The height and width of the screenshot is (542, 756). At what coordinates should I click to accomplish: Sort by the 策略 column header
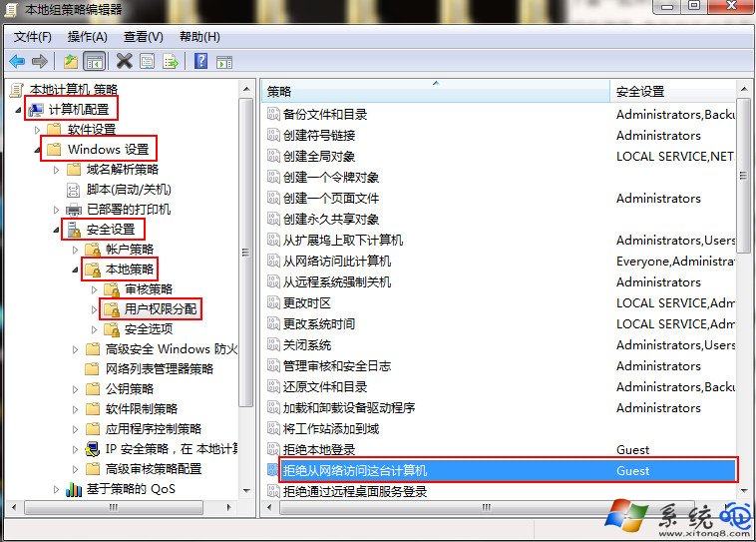436,91
